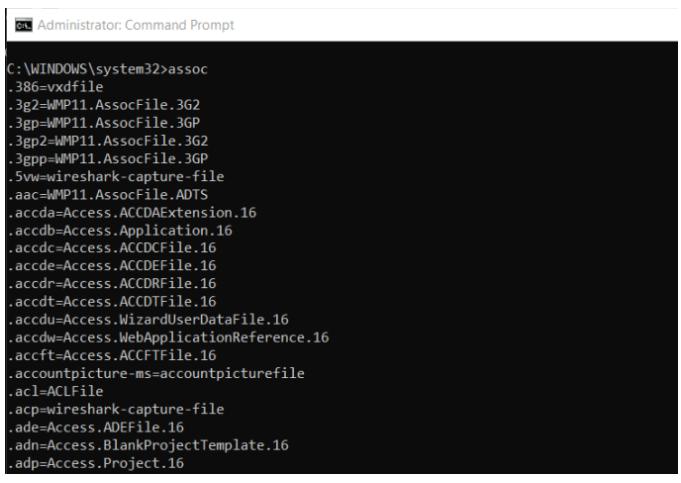Click the .accda=Access.ACCDAExtension.16 line

[132, 212]
